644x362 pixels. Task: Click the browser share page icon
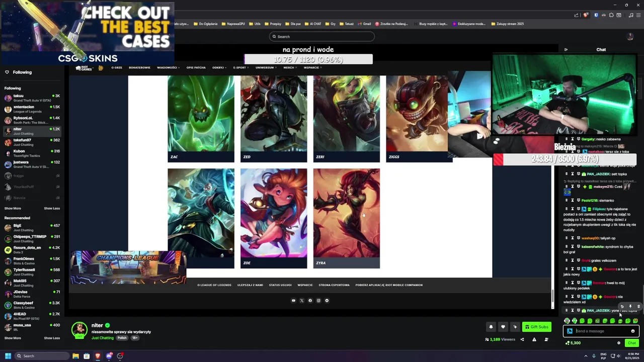(x=576, y=15)
